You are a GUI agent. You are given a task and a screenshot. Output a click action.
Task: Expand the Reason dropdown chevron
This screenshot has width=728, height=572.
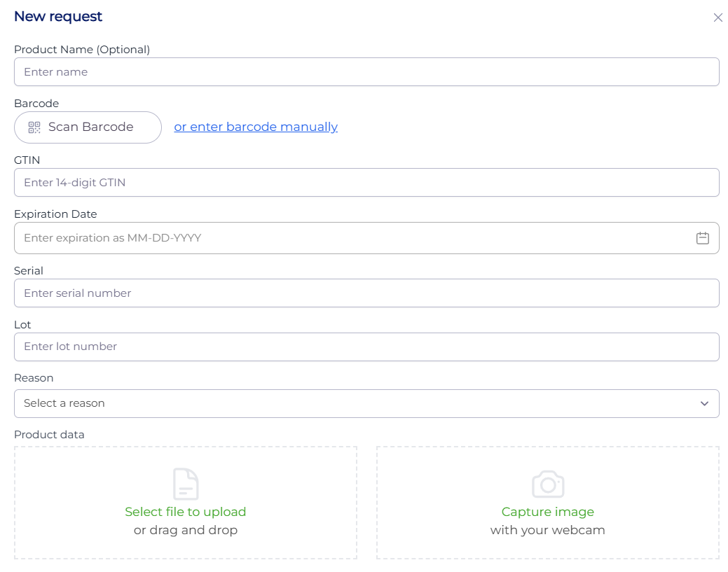tap(704, 403)
